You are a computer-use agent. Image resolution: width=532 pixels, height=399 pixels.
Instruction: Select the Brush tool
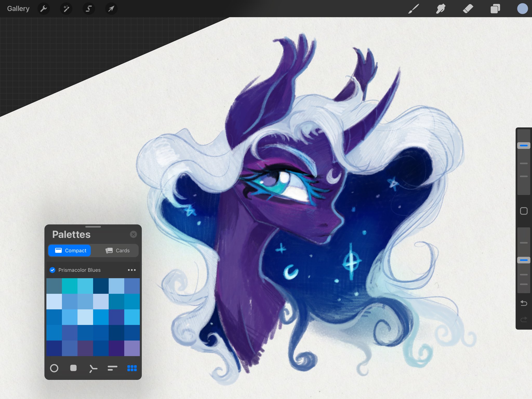coord(414,9)
